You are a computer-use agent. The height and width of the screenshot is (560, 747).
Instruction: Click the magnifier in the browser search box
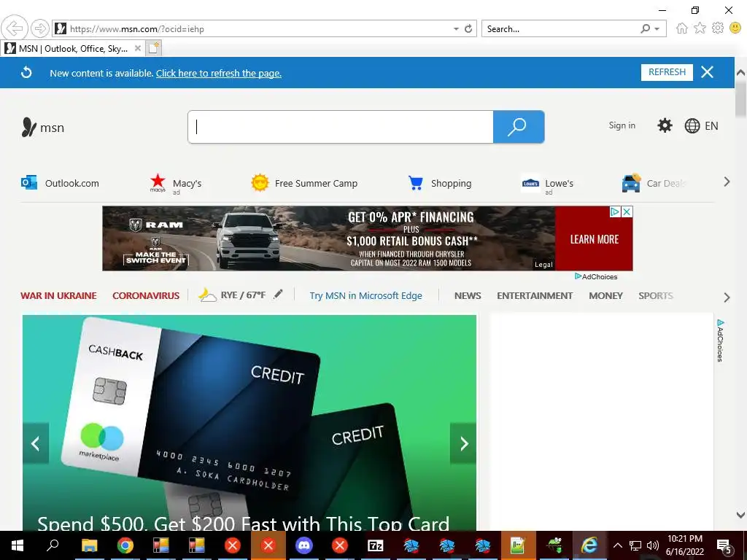click(x=646, y=29)
